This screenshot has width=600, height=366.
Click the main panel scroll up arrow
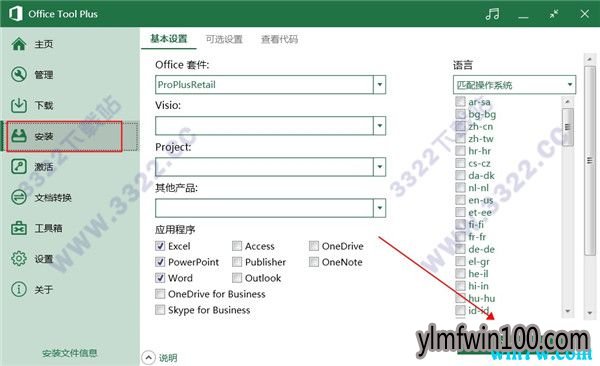(590, 59)
